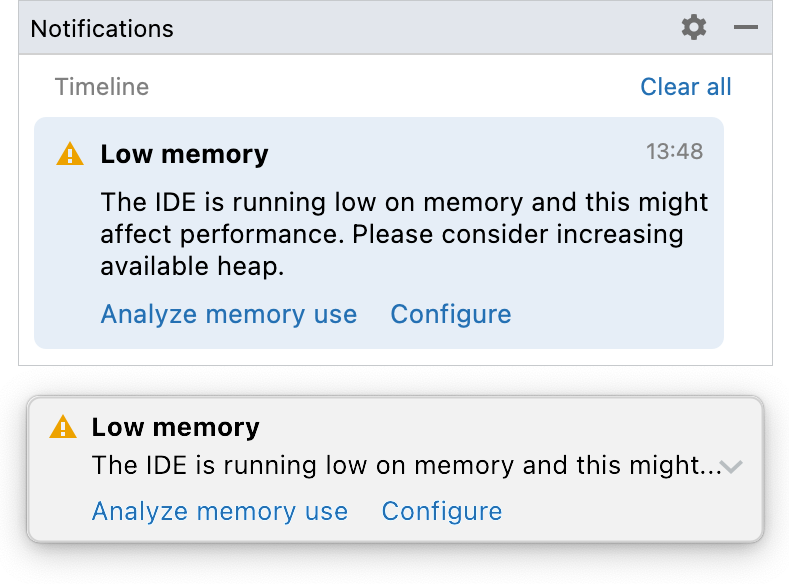The image size is (789, 584).
Task: Click warning triangle icon in popup balloon
Action: point(62,428)
